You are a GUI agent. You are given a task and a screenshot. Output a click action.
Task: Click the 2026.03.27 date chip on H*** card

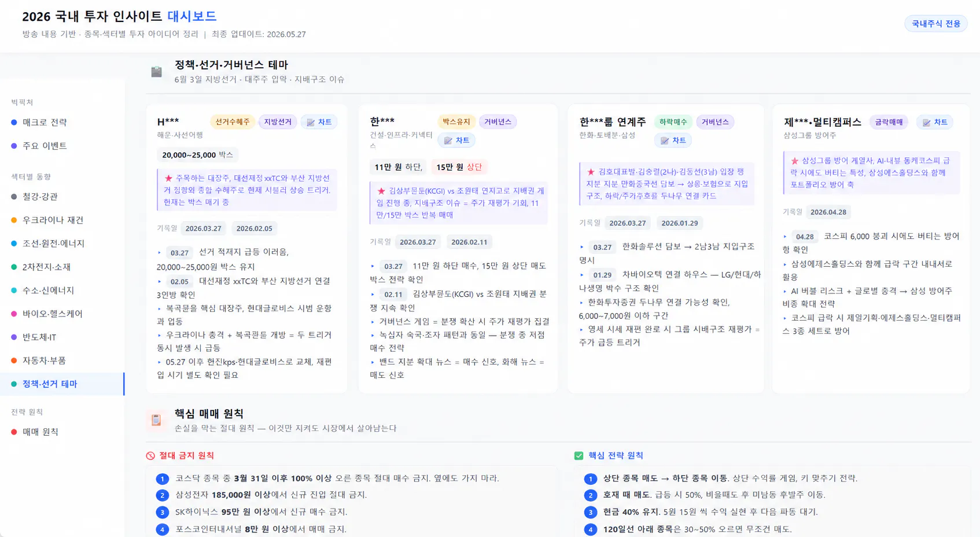pos(203,229)
